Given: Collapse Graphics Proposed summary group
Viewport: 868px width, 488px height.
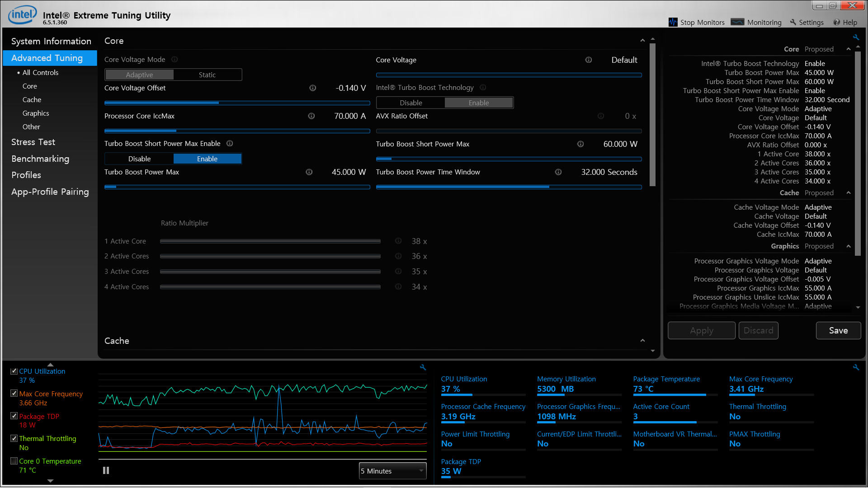Looking at the screenshot, I should [849, 246].
